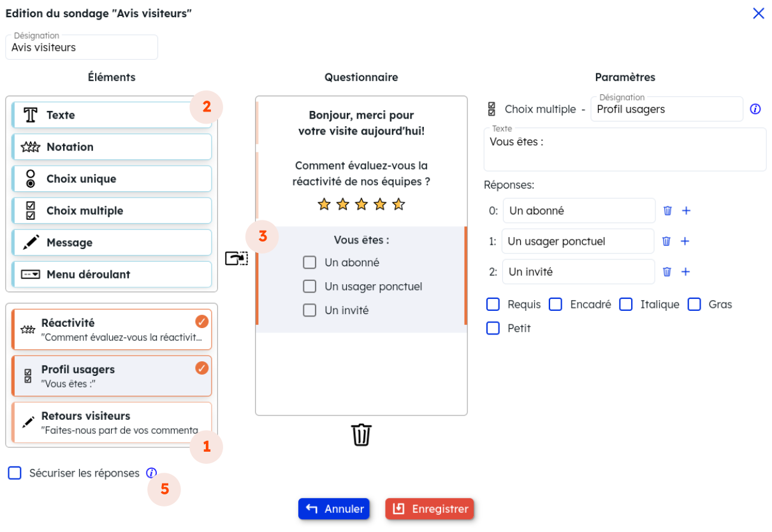Show info next to 'Sécuriser les réponses'

(x=151, y=473)
